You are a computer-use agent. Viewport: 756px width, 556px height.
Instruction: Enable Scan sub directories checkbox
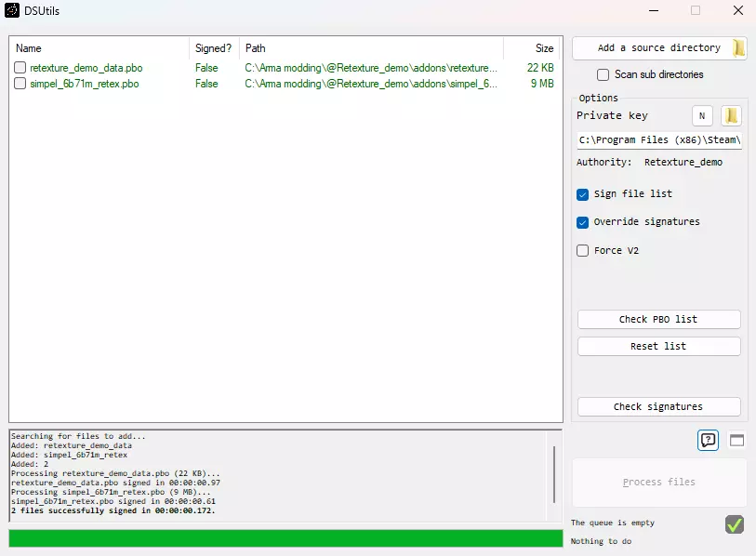tap(603, 74)
